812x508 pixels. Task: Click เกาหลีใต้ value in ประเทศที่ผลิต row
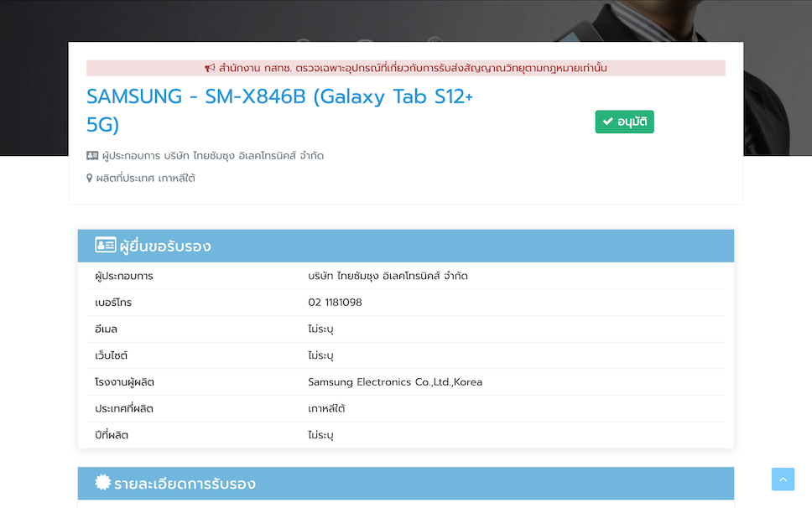(326, 409)
